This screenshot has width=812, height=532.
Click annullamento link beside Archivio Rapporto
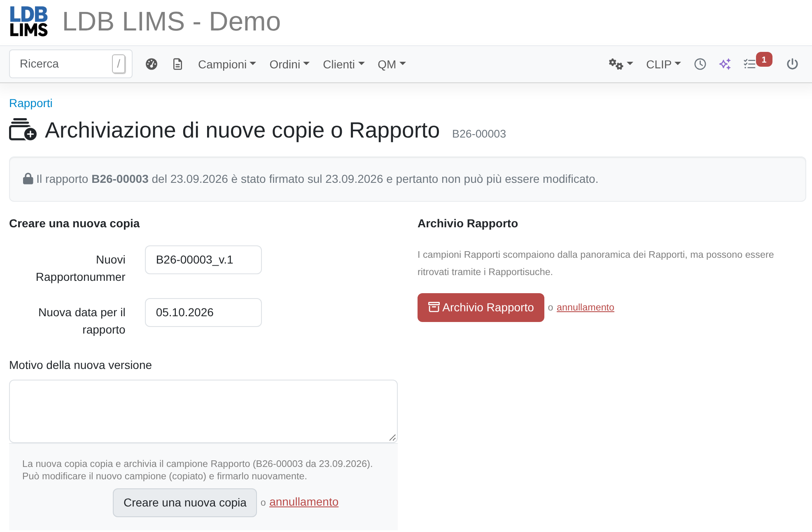click(586, 307)
